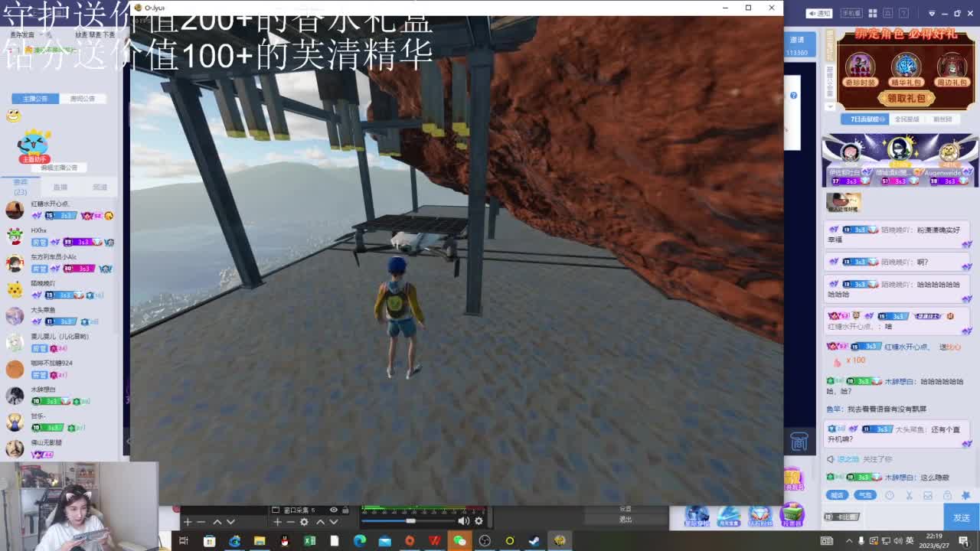
Task: Open 红糖水开心点 user avatar in viewer list
Action: (x=15, y=210)
